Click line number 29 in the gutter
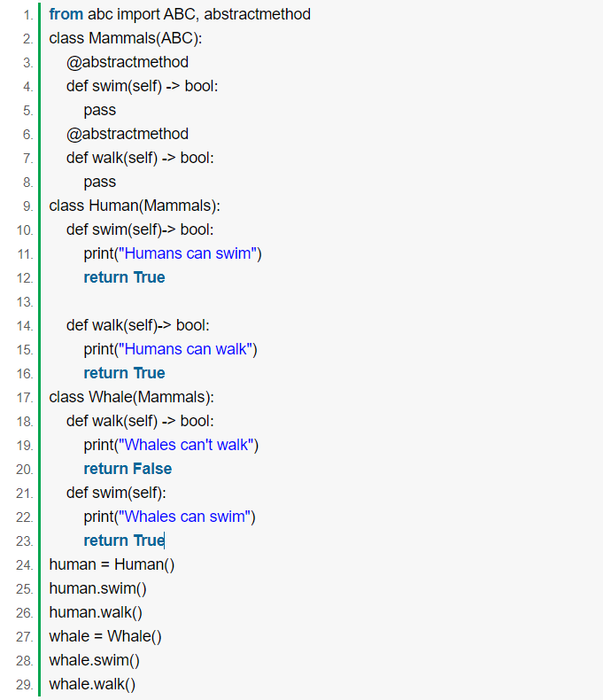Image resolution: width=603 pixels, height=700 pixels. [25, 685]
